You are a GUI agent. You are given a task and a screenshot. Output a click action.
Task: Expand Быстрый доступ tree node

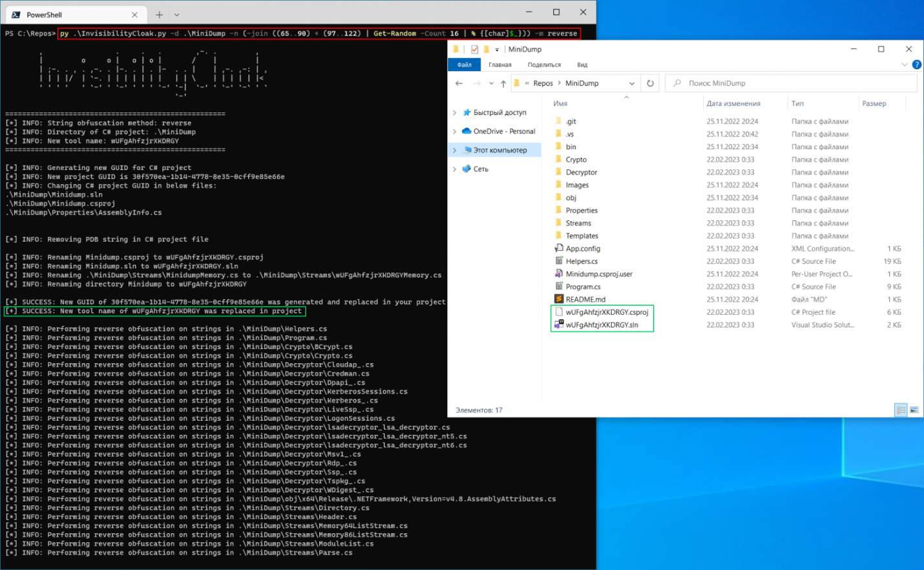coord(454,112)
